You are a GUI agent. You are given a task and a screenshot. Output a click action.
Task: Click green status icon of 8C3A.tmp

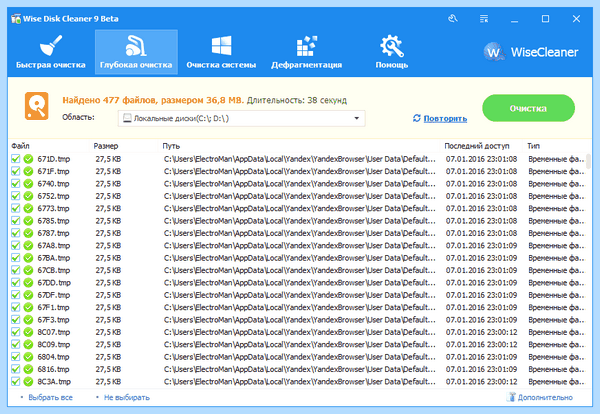[28, 381]
